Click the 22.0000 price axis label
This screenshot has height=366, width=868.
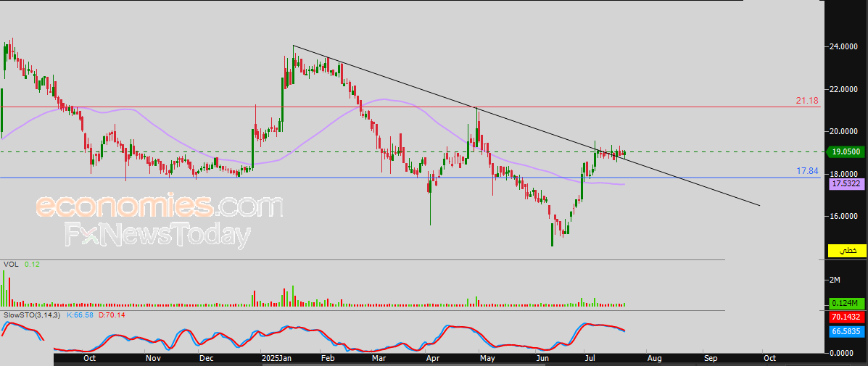(x=845, y=90)
